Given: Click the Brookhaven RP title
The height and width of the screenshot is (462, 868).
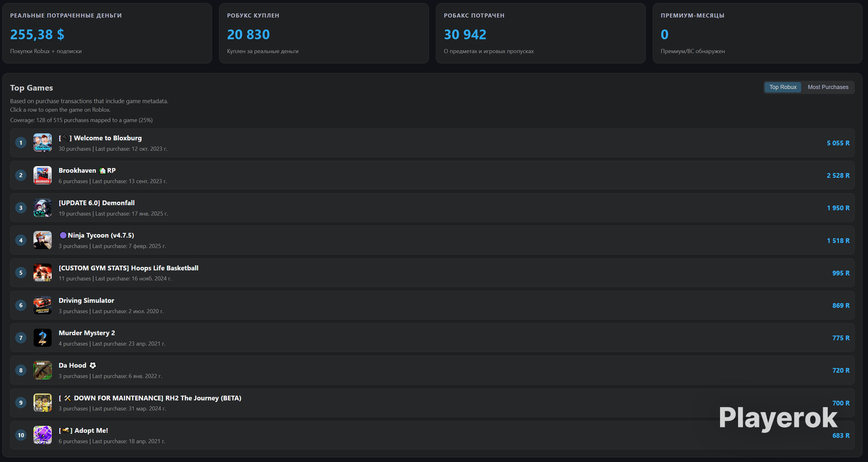Looking at the screenshot, I should click(x=87, y=170).
